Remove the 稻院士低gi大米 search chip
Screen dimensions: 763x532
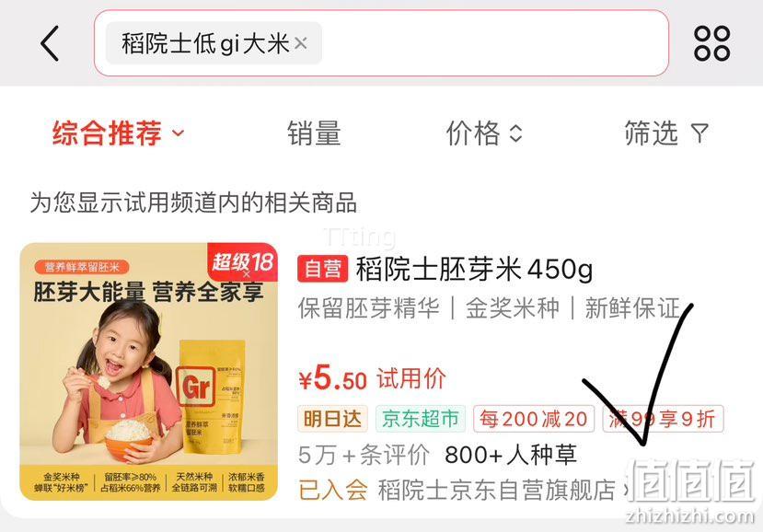coord(301,43)
